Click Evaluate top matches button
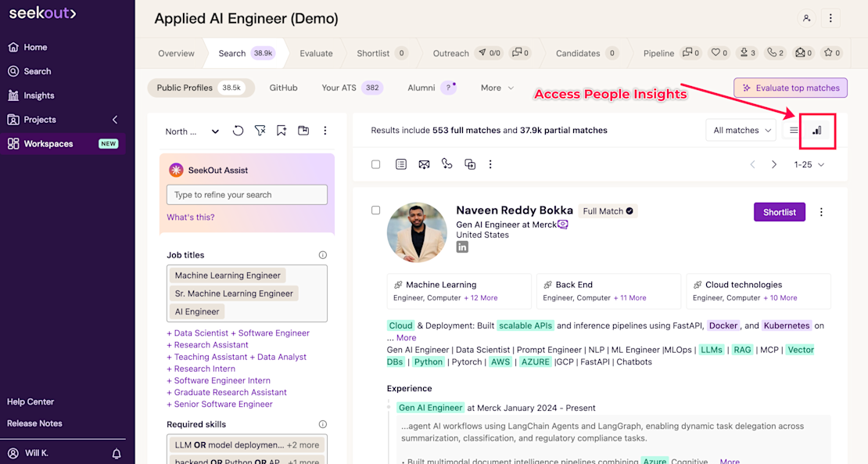 coord(791,88)
